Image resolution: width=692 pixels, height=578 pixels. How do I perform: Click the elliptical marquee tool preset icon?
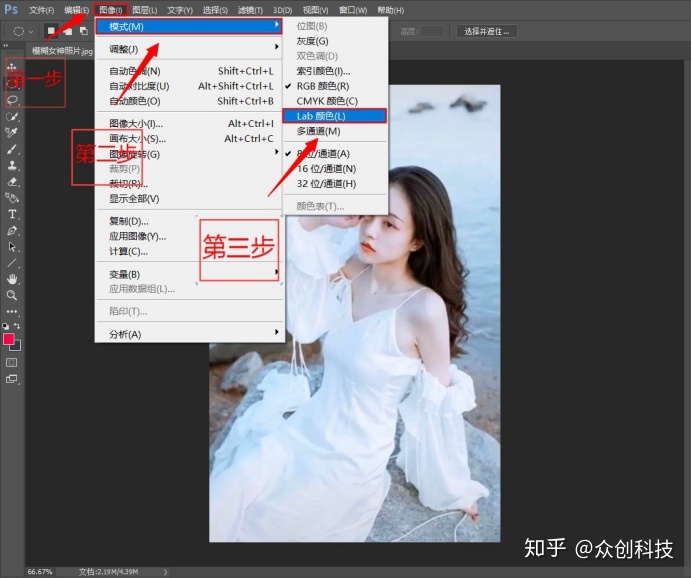coord(19,31)
